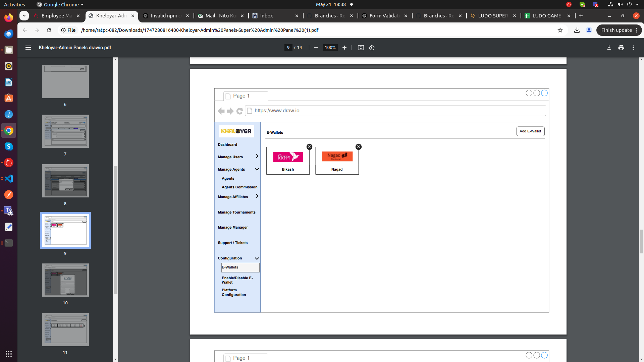The height and width of the screenshot is (362, 644).
Task: Open Manage Tournaments in sidebar
Action: coord(236,212)
